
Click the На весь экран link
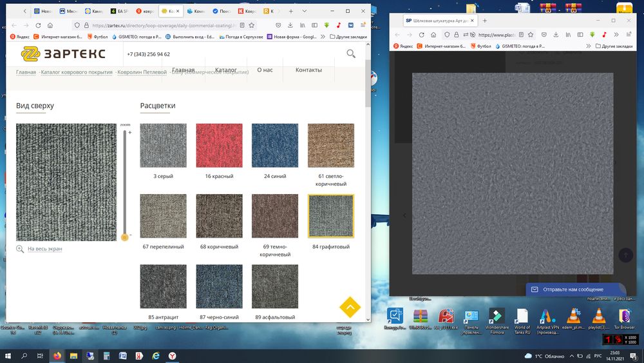pyautogui.click(x=44, y=248)
